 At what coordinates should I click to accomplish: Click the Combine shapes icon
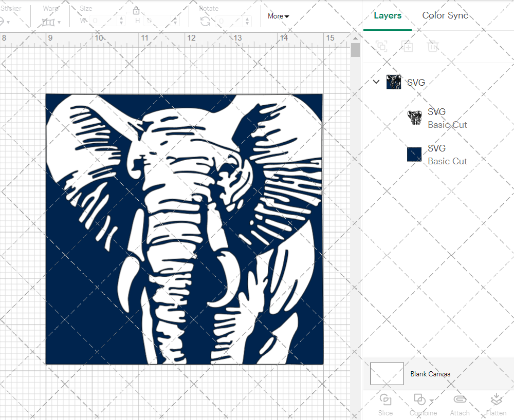pos(420,400)
